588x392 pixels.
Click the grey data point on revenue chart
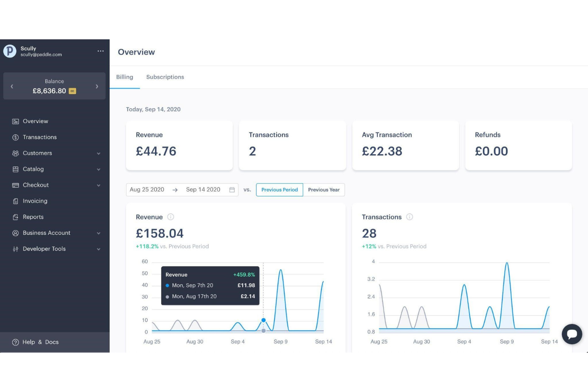click(263, 330)
